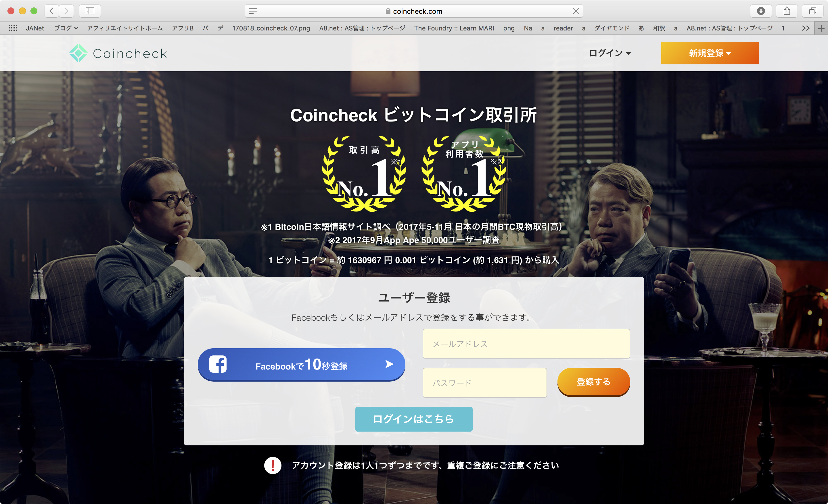Open the JANet bookmark

click(x=35, y=28)
